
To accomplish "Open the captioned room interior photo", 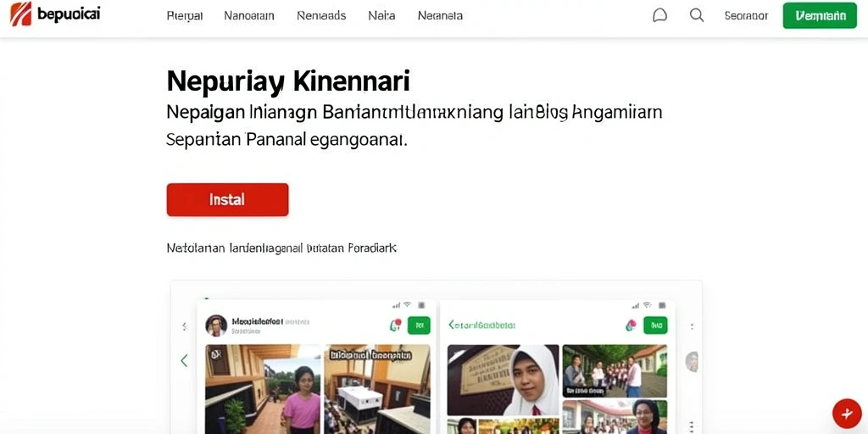I will [x=377, y=389].
